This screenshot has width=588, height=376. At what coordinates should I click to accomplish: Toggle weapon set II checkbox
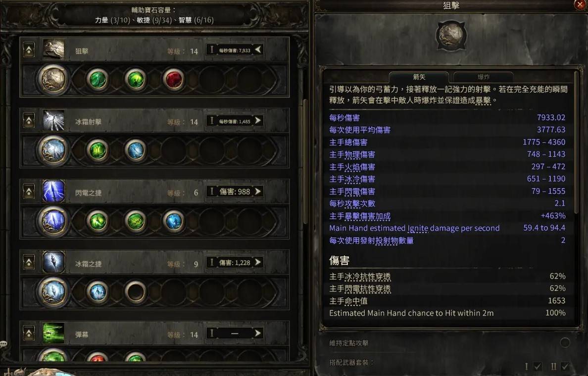click(x=565, y=366)
